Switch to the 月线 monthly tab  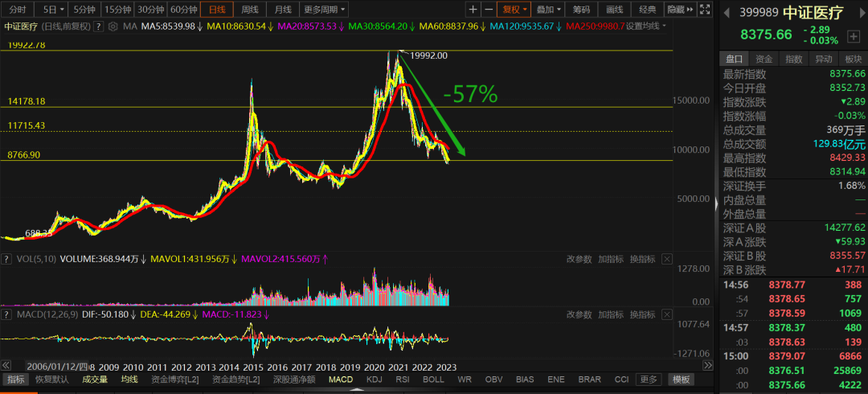(283, 10)
